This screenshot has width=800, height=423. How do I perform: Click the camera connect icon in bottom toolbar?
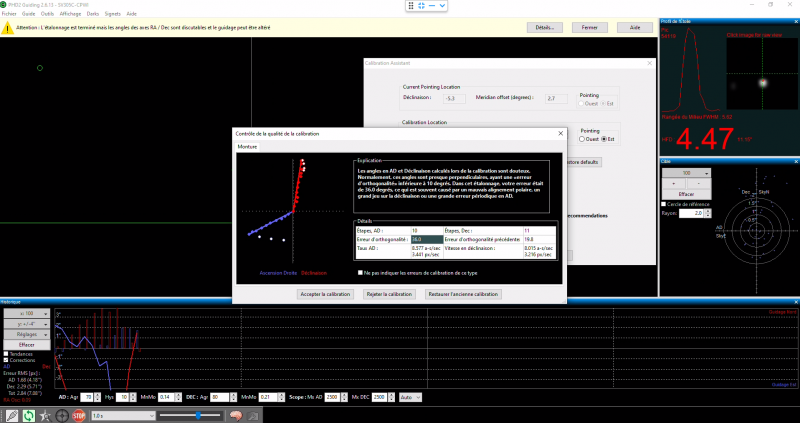11,416
